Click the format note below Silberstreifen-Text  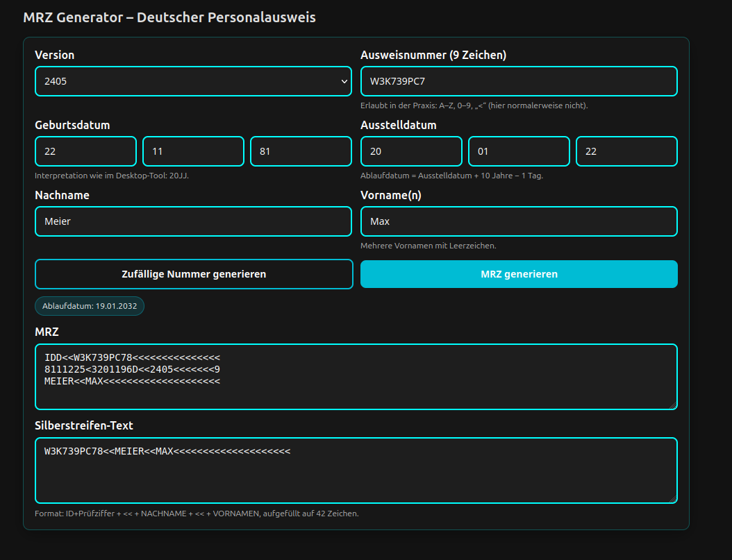[197, 514]
